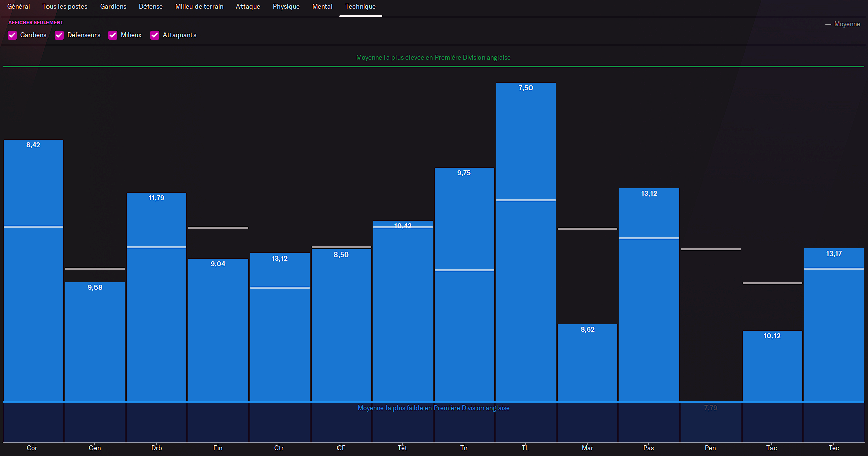Switch to Milieu de terrain tab

pyautogui.click(x=199, y=7)
